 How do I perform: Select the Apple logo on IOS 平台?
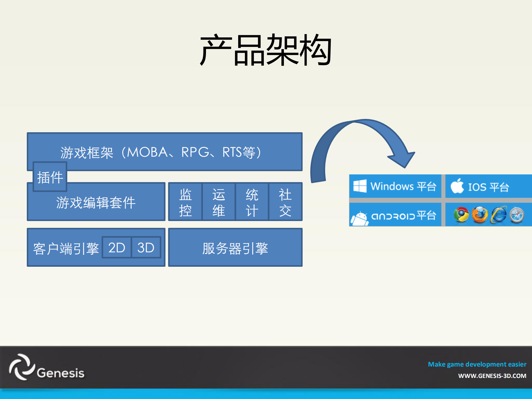pyautogui.click(x=457, y=186)
